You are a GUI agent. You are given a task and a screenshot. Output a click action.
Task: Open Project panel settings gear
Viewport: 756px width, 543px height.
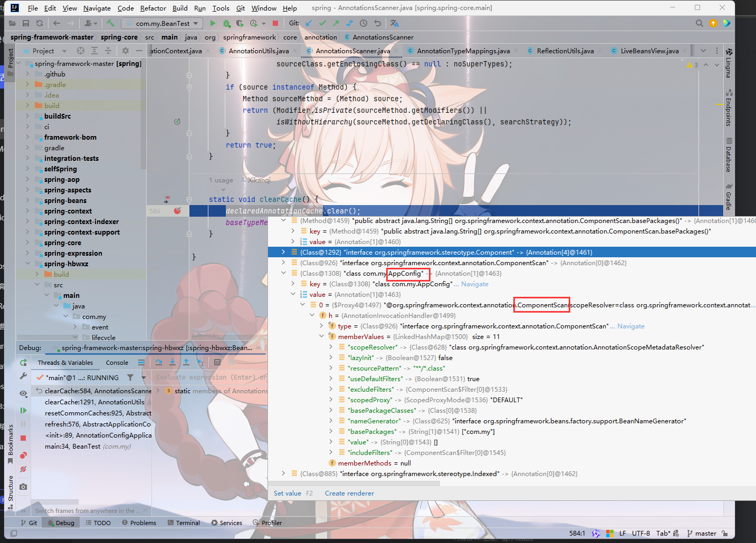click(x=126, y=51)
